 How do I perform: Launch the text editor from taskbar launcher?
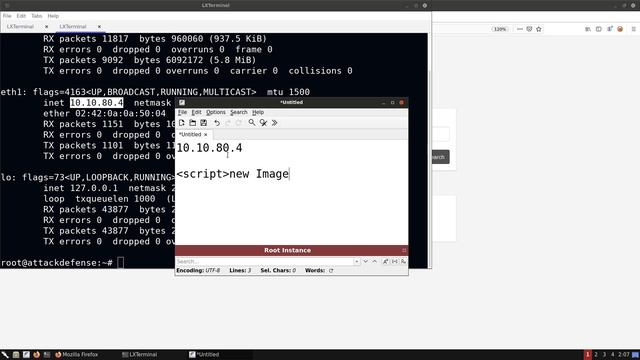[26, 355]
